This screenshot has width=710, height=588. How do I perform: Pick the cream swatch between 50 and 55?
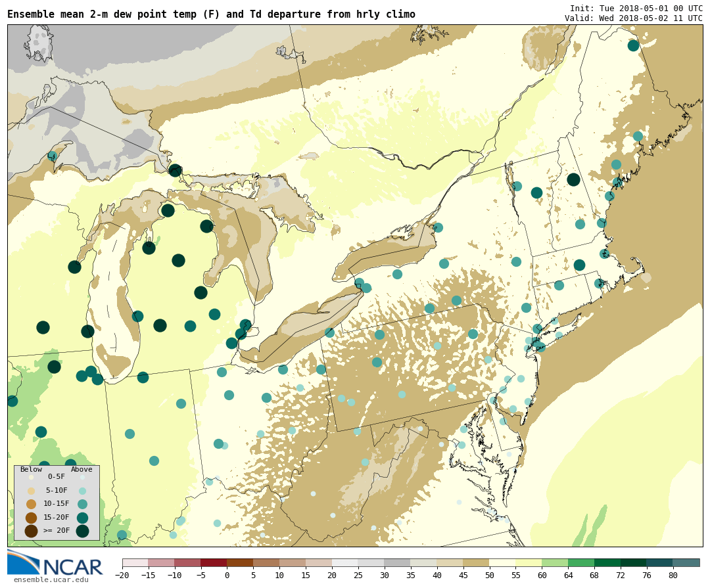(503, 562)
